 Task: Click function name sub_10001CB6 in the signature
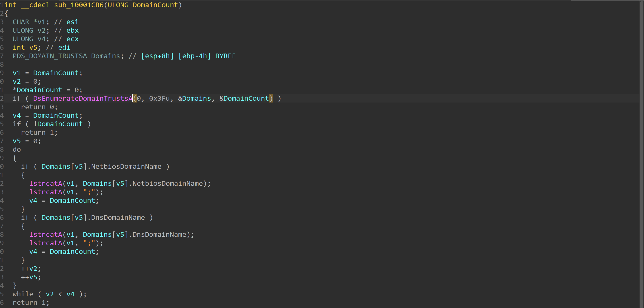pos(79,5)
